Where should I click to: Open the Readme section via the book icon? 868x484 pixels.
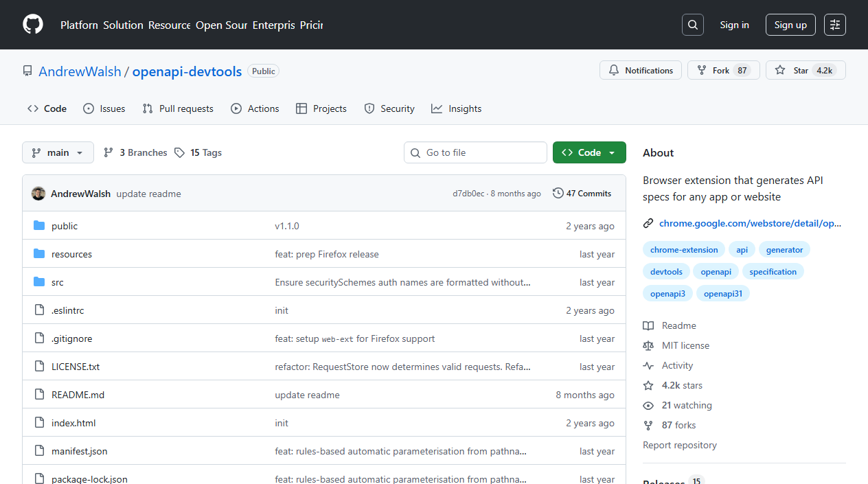pyautogui.click(x=648, y=325)
